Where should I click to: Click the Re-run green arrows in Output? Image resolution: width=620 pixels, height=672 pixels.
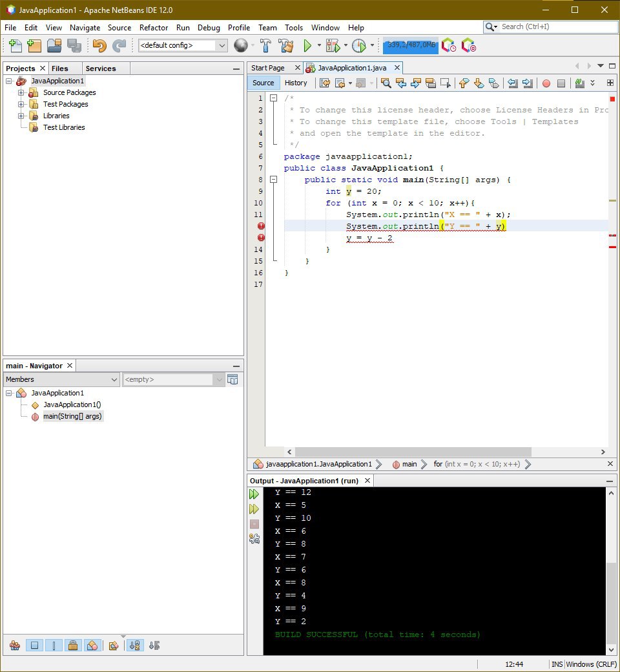point(254,494)
